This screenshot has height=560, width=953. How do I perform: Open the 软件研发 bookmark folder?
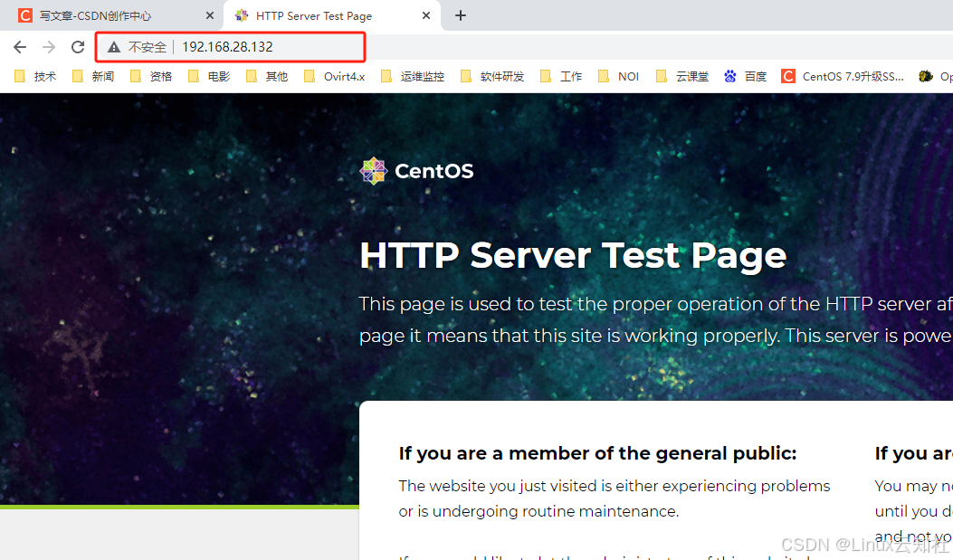tap(492, 77)
